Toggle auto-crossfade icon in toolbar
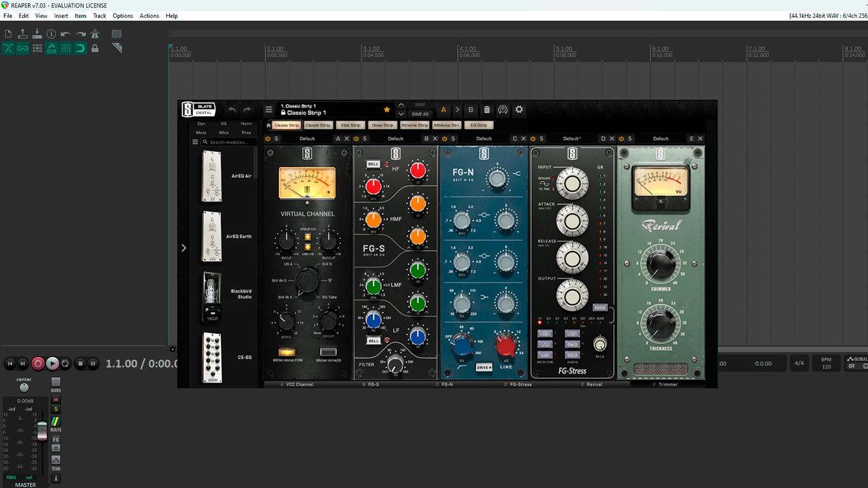 coord(8,48)
